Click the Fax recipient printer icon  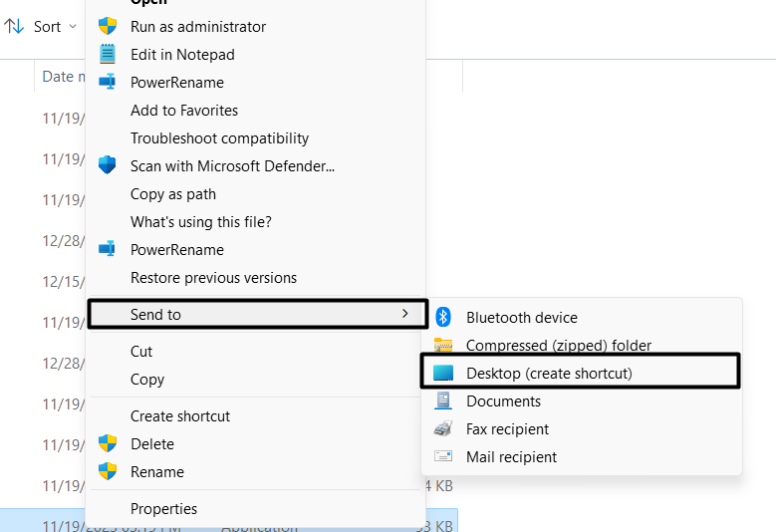point(444,429)
